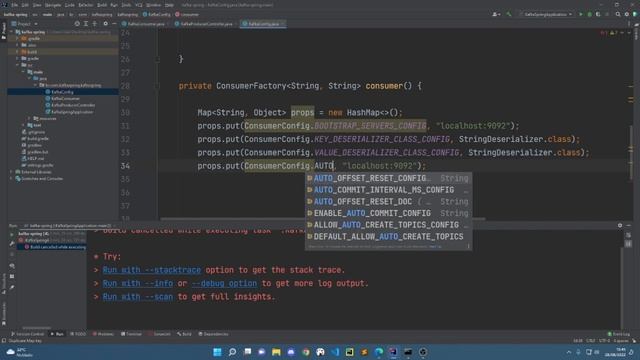Select Build cancelled node in Run tree
Screen dimensions: 640x360
(x=55, y=247)
